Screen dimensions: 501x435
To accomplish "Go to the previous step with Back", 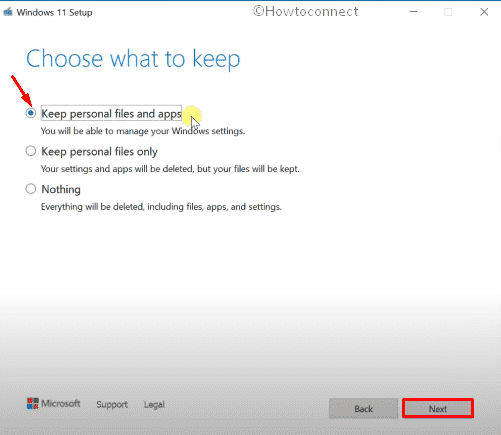I will pyautogui.click(x=363, y=409).
